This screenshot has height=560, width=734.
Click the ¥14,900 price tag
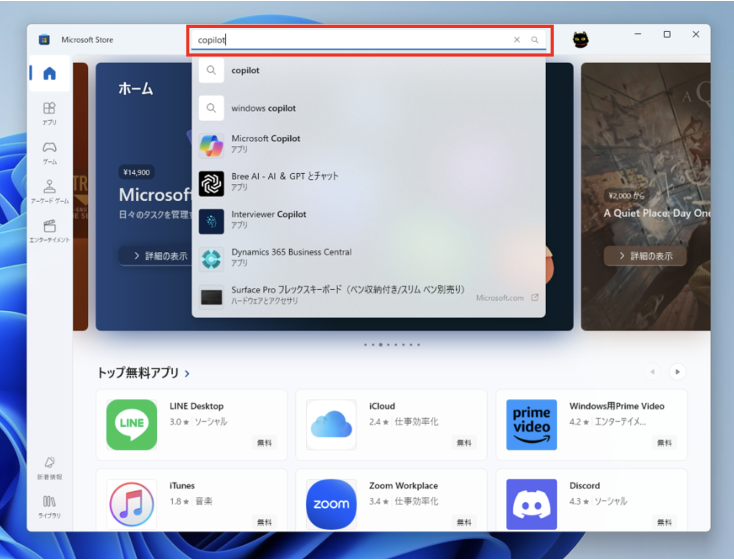pos(136,172)
